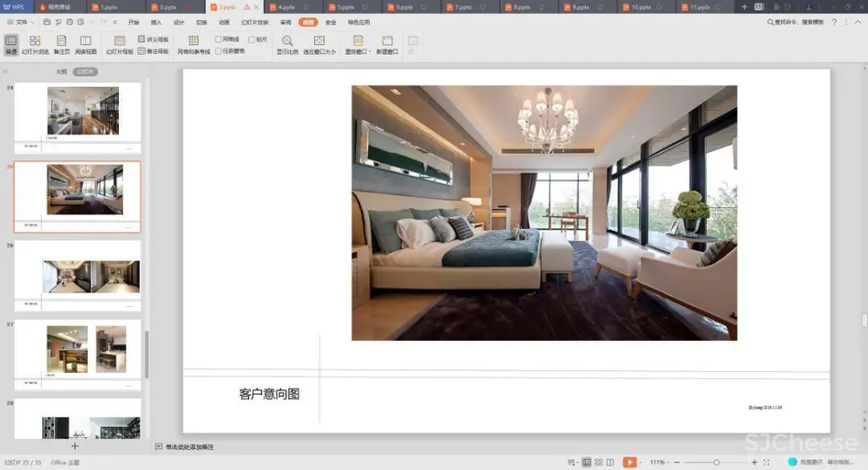Open the 阅读视图 reading view

86,44
